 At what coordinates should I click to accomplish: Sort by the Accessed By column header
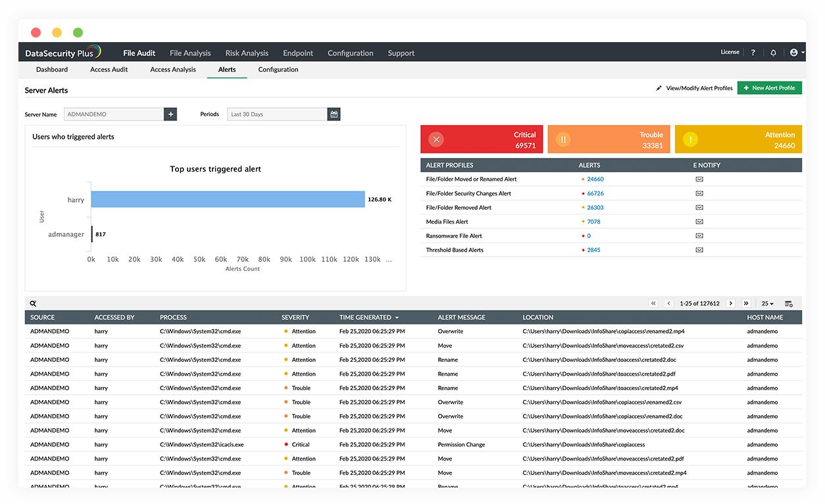pos(114,318)
